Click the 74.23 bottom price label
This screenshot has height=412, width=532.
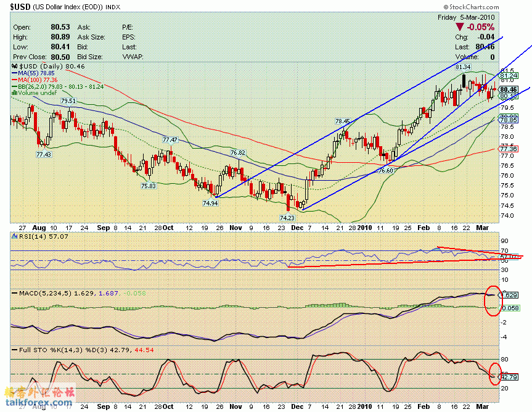pyautogui.click(x=287, y=218)
